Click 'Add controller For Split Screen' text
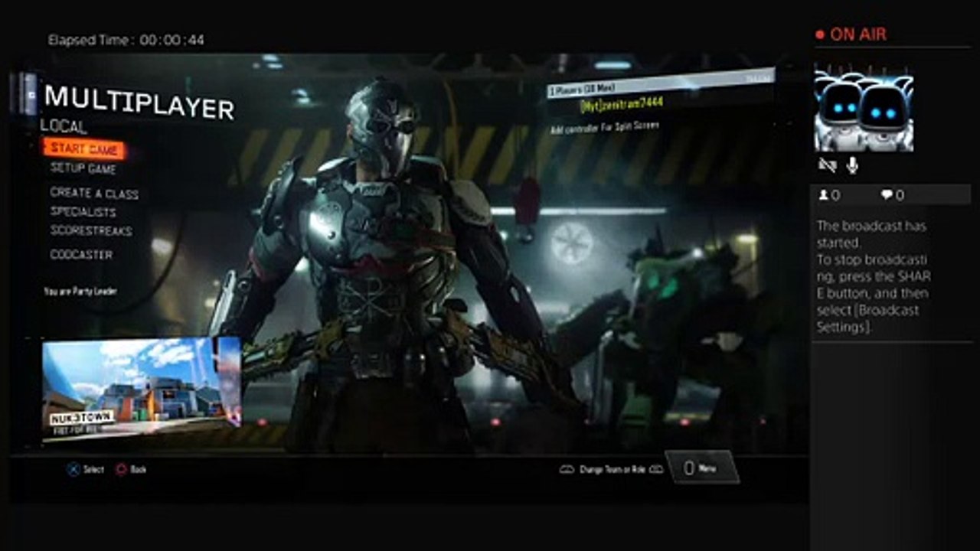This screenshot has width=980, height=551. click(605, 127)
